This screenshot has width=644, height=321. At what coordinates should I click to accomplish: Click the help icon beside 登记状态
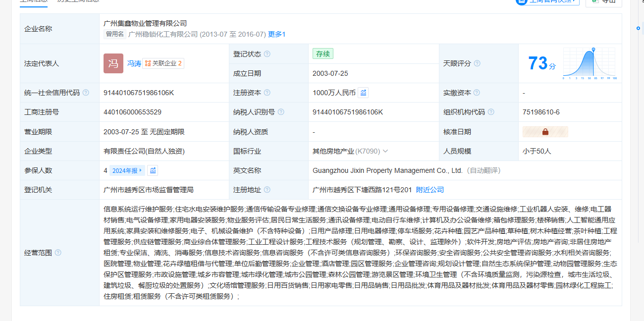(267, 54)
